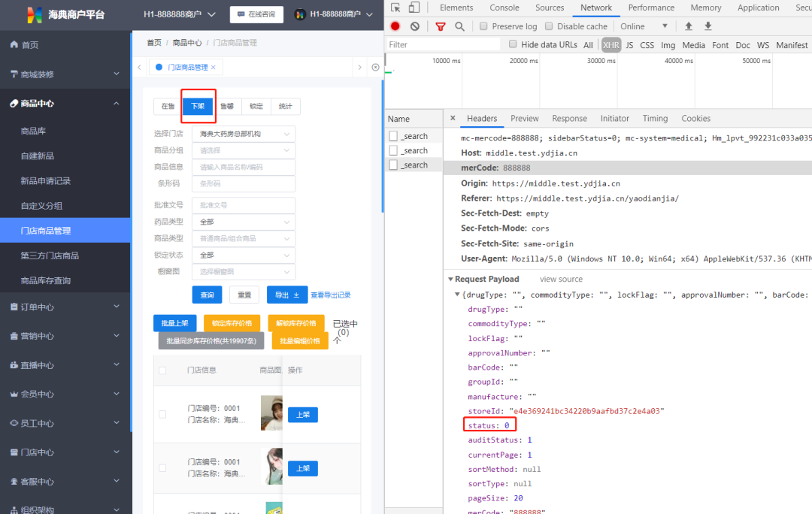Image resolution: width=812 pixels, height=514 pixels.
Task: Check the Hide data URLs checkbox
Action: (513, 44)
